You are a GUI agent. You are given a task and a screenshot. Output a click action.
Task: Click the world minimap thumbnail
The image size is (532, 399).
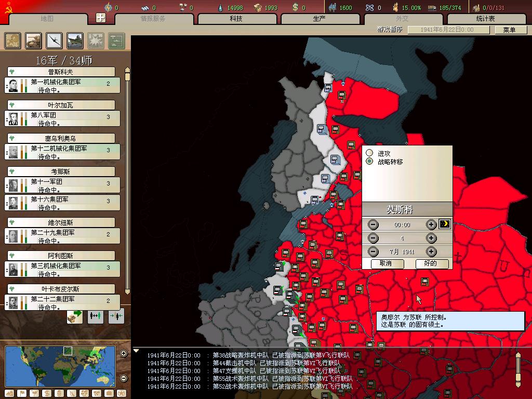[60, 366]
